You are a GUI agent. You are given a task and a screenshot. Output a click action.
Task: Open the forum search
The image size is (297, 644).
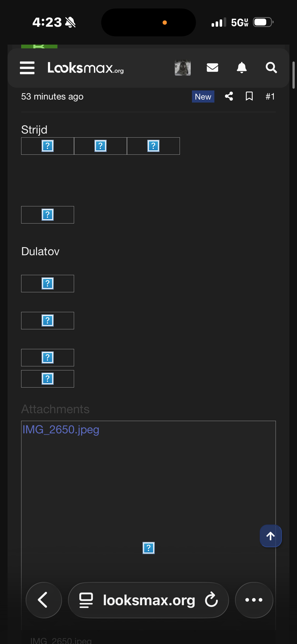pos(271,68)
